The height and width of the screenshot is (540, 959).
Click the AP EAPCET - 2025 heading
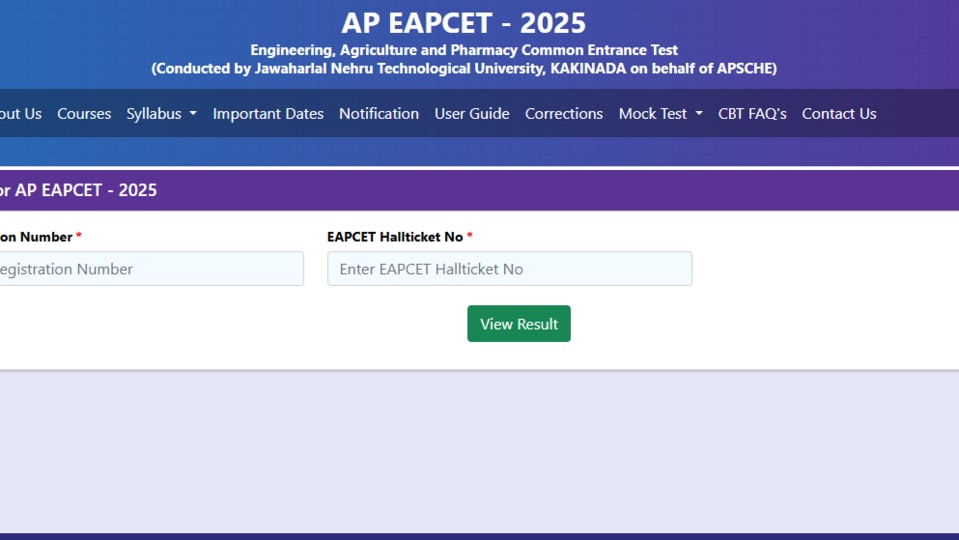[x=464, y=23]
